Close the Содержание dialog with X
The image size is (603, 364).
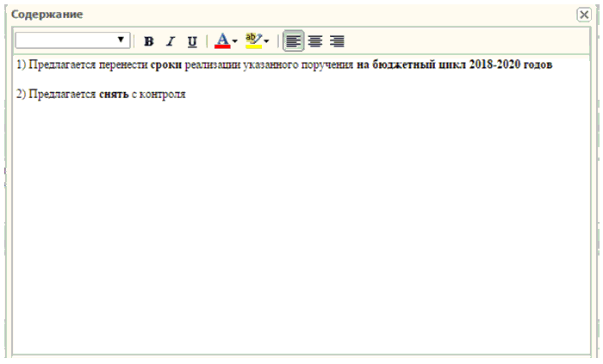coord(583,15)
